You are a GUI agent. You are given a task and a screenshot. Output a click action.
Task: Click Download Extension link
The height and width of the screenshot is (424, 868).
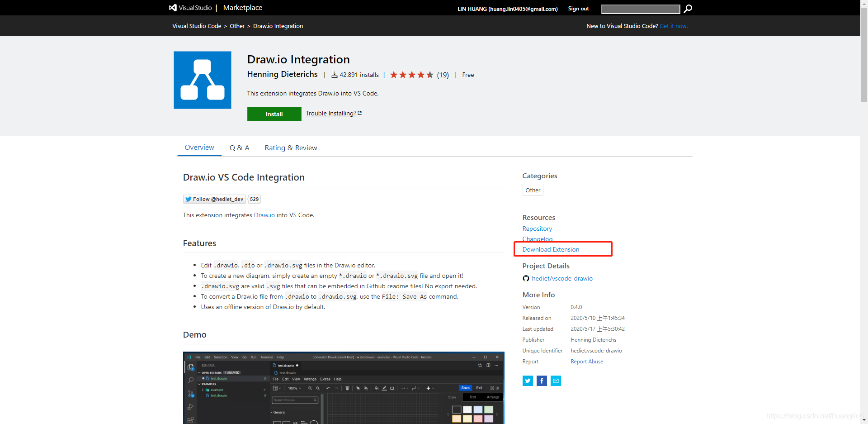(551, 249)
